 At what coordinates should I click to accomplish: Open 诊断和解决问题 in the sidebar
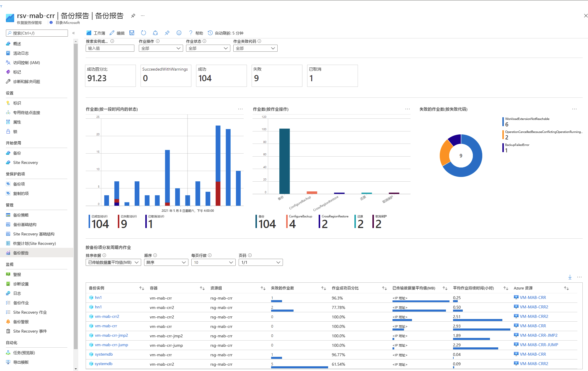26,82
